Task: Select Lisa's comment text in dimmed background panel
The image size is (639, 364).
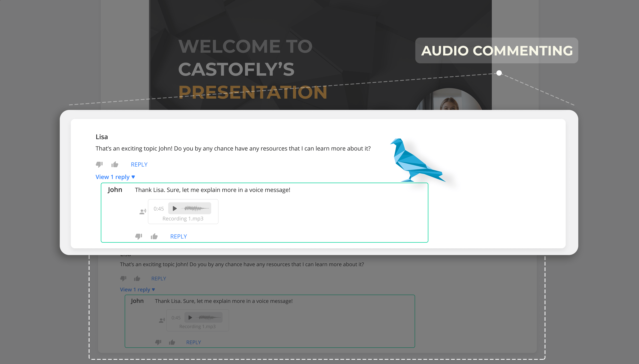Action: tap(242, 265)
